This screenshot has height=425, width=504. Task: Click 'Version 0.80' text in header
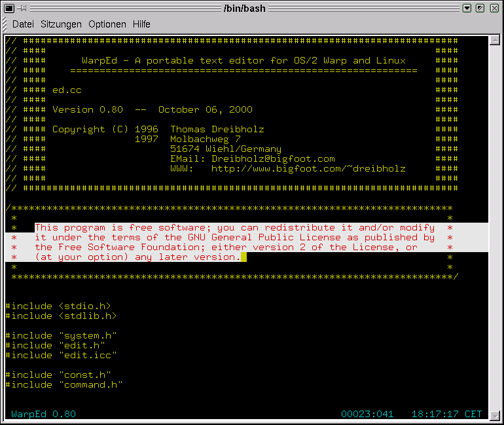(88, 109)
